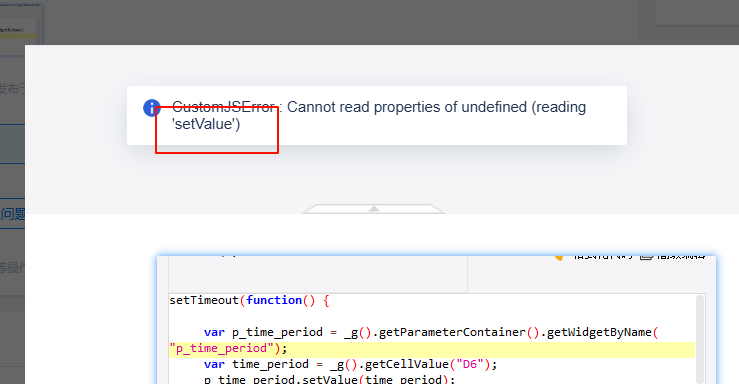Click the p_time_period.setValue code line
This screenshot has height=384, width=739.
pyautogui.click(x=329, y=379)
